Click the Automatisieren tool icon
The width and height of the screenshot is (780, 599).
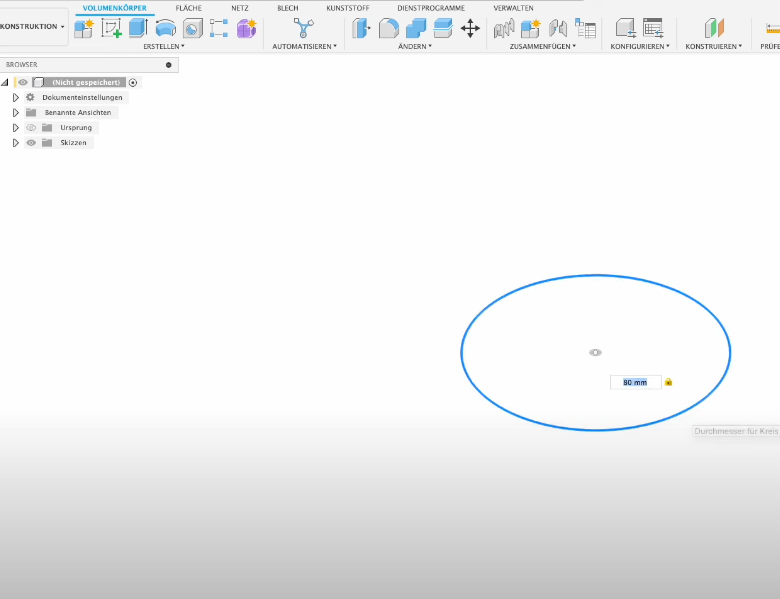point(304,28)
